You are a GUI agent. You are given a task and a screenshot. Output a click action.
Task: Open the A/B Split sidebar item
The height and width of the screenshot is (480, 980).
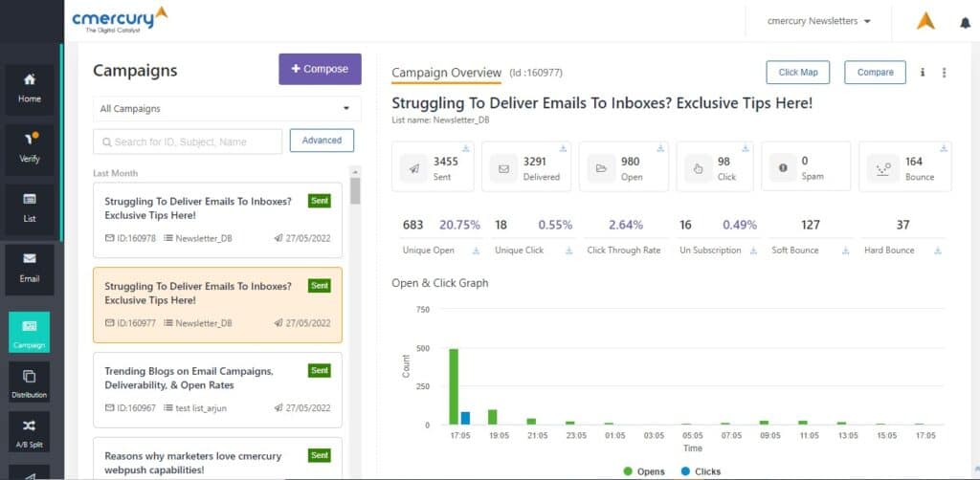tap(30, 433)
